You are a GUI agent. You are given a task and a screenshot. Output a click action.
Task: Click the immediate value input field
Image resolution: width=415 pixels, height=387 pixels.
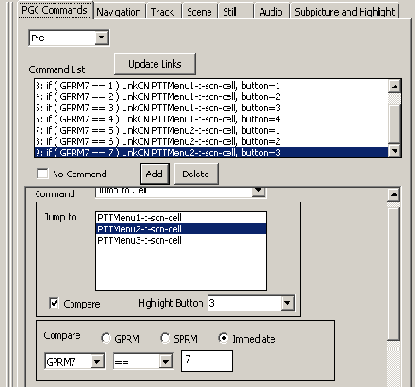(207, 361)
